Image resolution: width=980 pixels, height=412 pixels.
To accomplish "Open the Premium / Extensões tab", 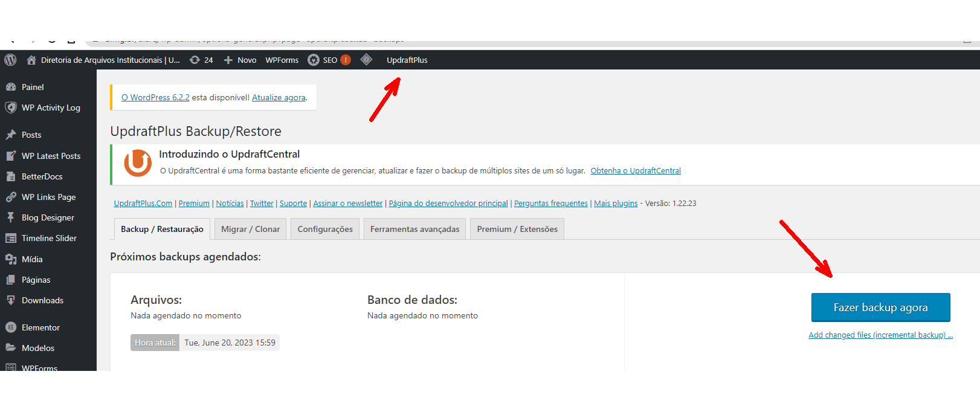I will coord(517,229).
